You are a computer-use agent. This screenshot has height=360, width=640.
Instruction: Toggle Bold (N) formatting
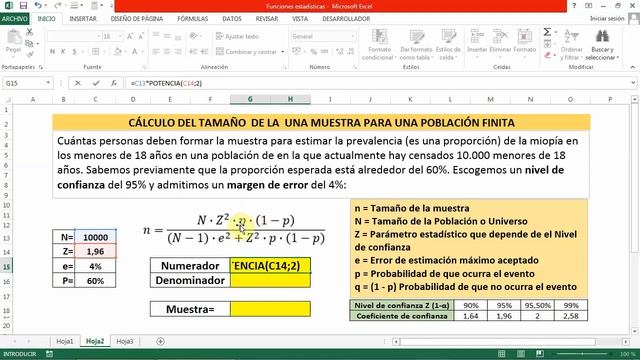tap(52, 51)
